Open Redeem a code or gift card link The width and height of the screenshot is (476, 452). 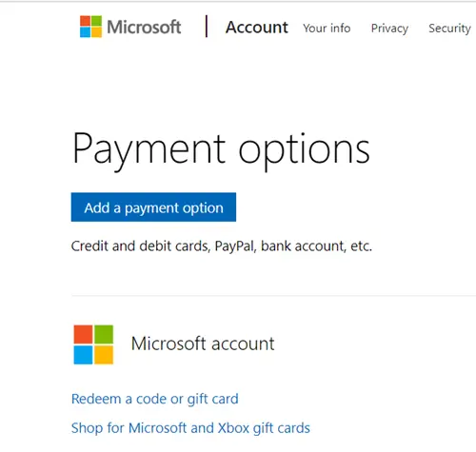[x=155, y=399]
